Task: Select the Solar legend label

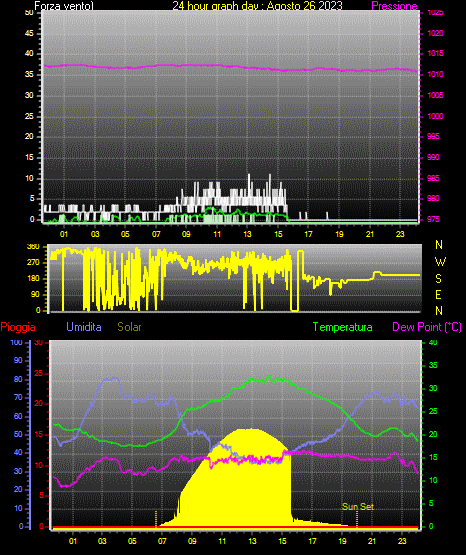Action: click(x=129, y=327)
